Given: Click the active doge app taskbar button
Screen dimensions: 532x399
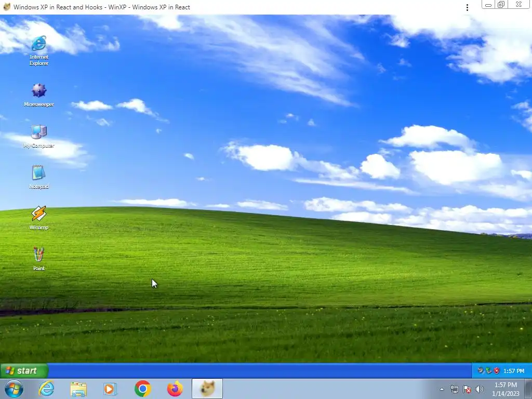Looking at the screenshot, I should point(207,389).
